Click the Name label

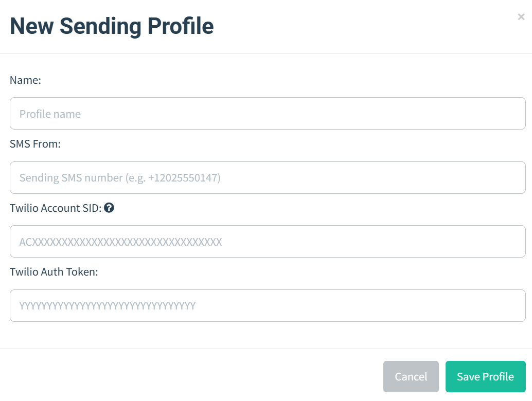coord(25,80)
